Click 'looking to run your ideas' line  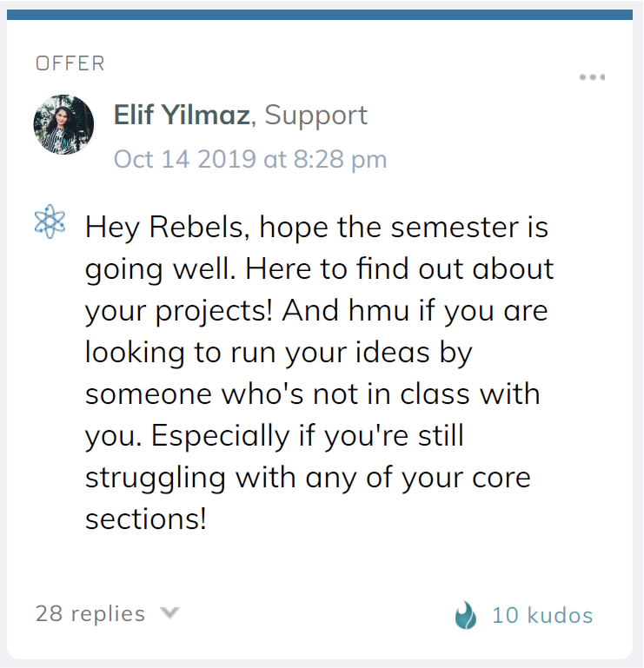point(257,353)
